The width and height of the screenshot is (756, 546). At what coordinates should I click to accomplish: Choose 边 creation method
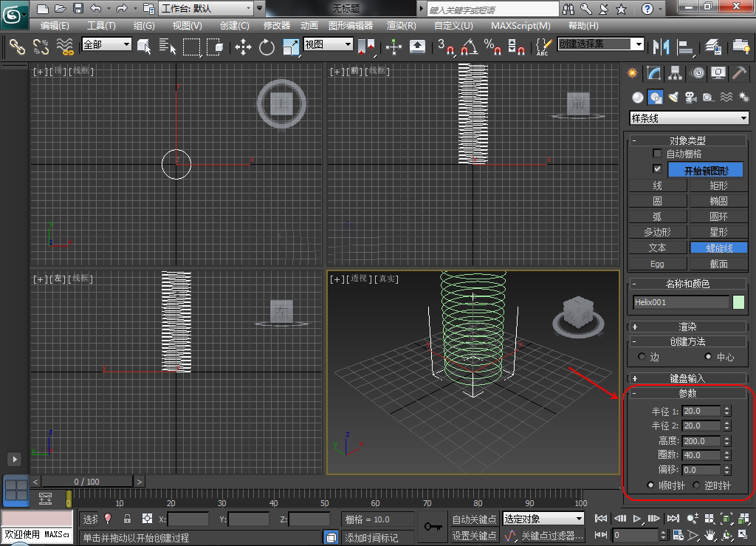pyautogui.click(x=642, y=357)
